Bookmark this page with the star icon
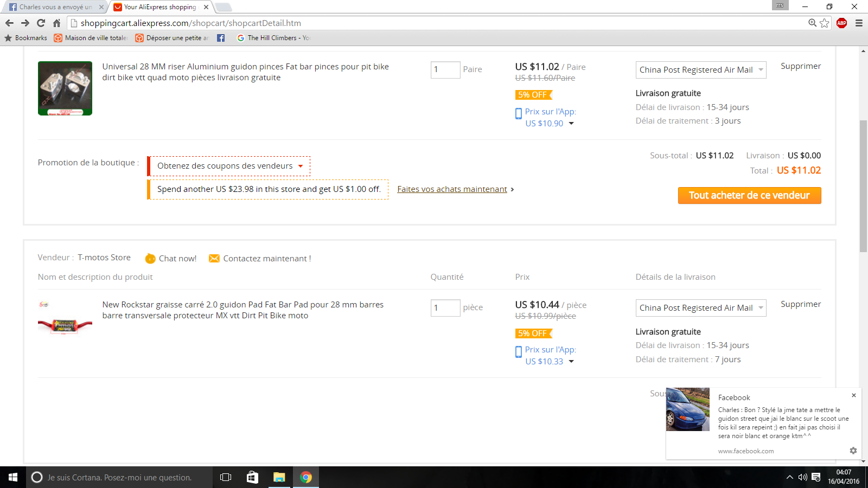 (x=825, y=23)
